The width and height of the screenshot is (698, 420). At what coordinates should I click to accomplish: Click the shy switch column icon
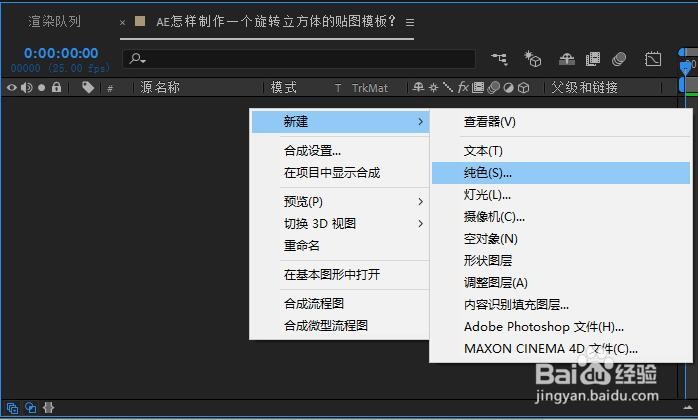418,87
